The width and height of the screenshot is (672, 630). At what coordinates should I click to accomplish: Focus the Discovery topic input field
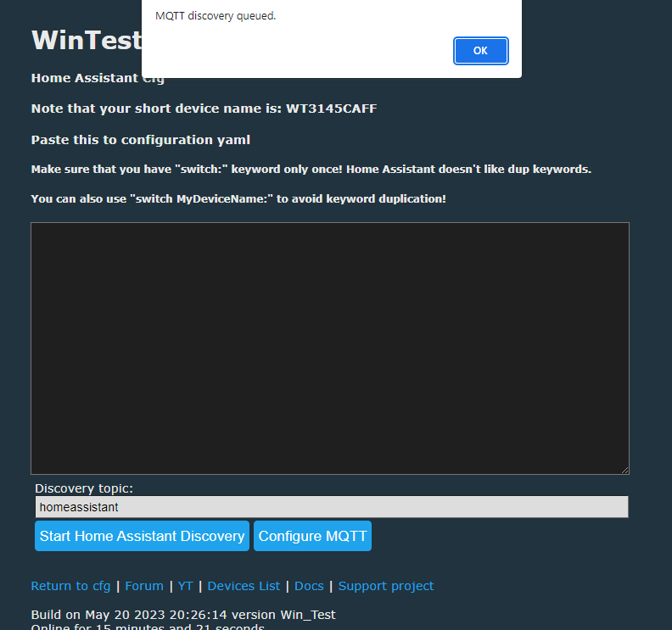(332, 507)
